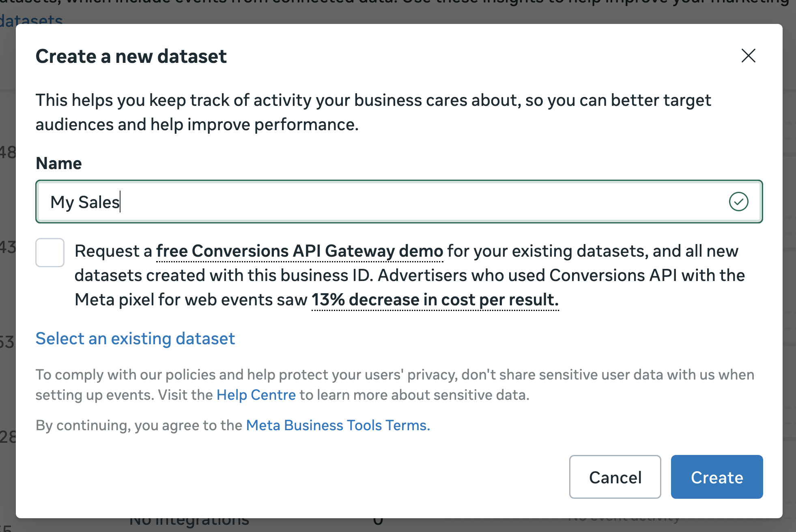This screenshot has height=532, width=796.
Task: Open the Meta Business Tools Terms link
Action: tap(338, 425)
